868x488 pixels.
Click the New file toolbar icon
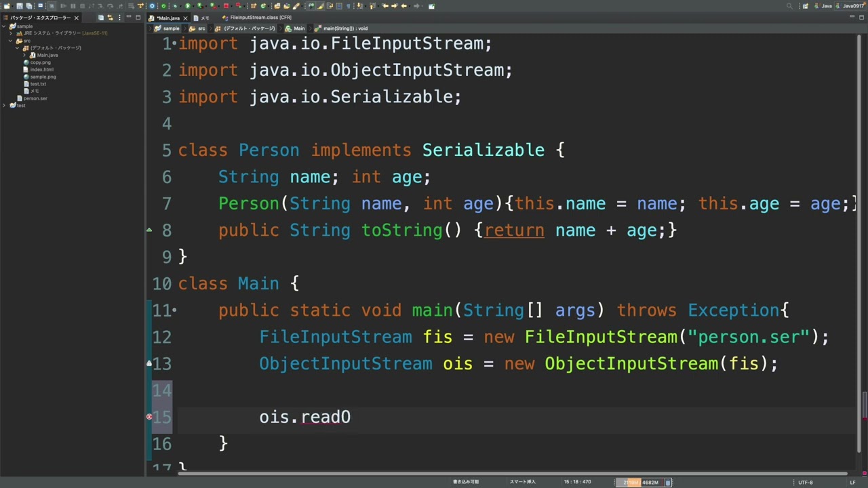6,6
